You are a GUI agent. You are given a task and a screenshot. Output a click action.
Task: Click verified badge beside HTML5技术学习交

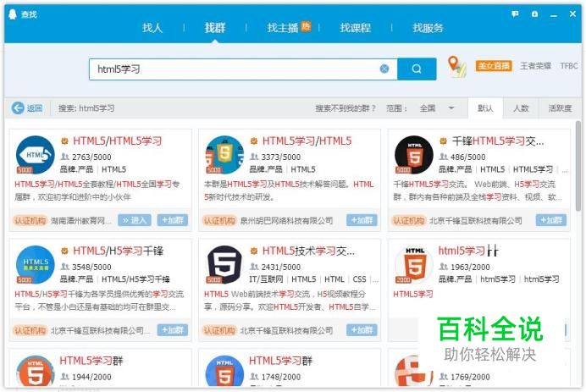(x=254, y=251)
